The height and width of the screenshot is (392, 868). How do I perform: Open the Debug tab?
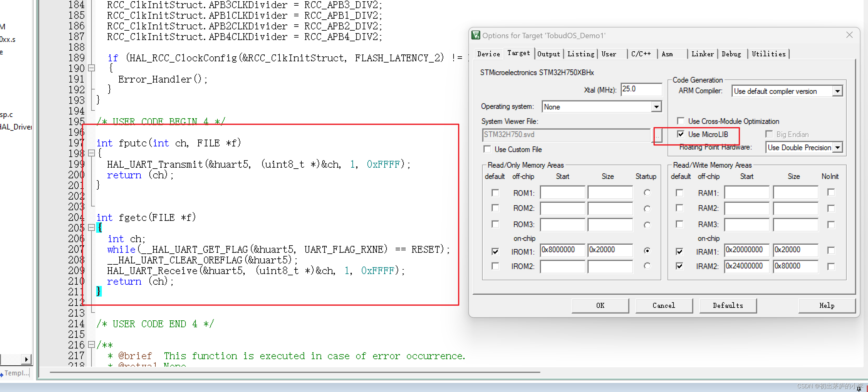click(731, 54)
